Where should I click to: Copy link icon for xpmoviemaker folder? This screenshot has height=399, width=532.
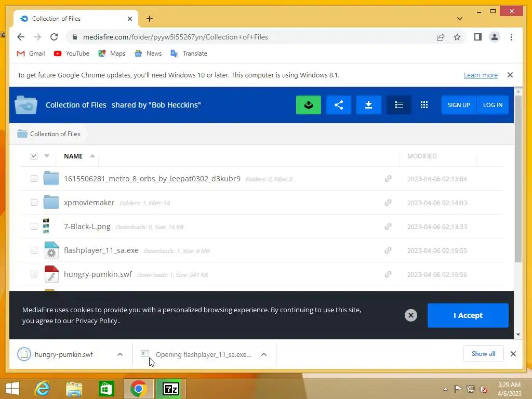pyautogui.click(x=388, y=203)
